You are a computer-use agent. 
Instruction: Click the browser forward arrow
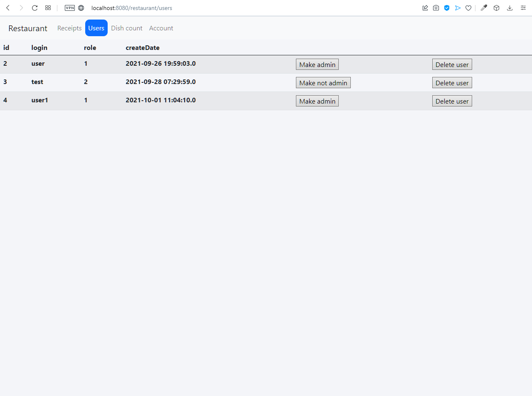coord(22,8)
